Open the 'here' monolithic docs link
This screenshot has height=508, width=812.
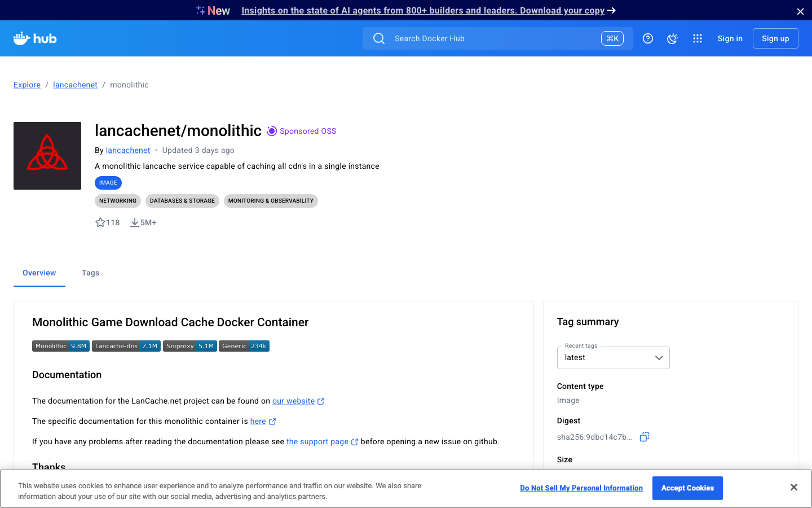[x=258, y=421]
